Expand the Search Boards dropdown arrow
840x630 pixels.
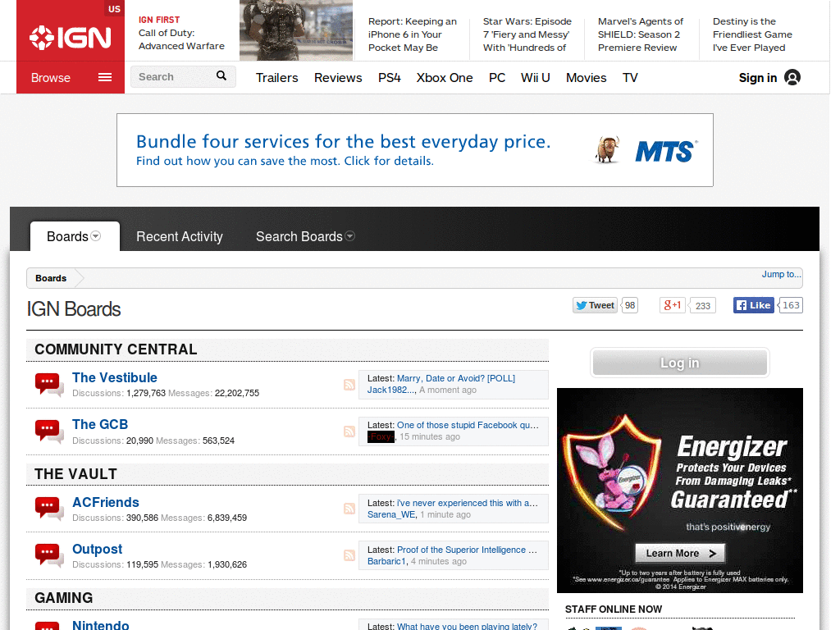click(349, 236)
